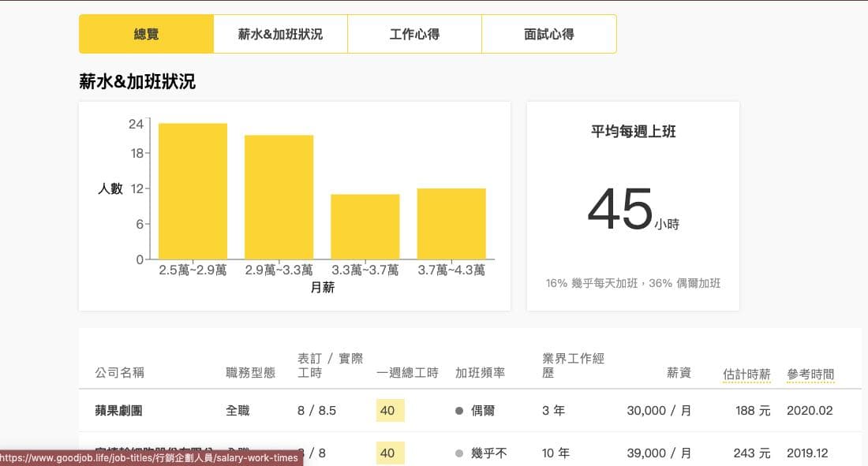Click the 平均每週上班 card title
The image size is (868, 466).
point(634,132)
